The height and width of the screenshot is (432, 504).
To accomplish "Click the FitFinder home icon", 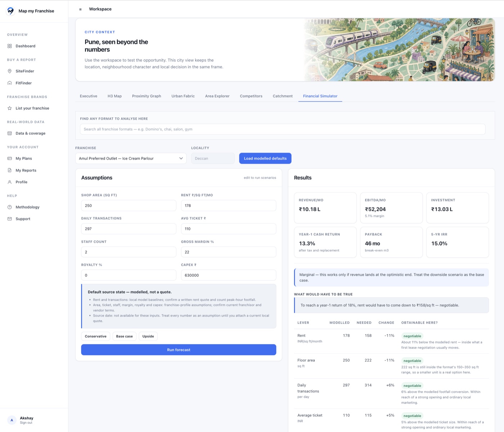I will pyautogui.click(x=10, y=83).
